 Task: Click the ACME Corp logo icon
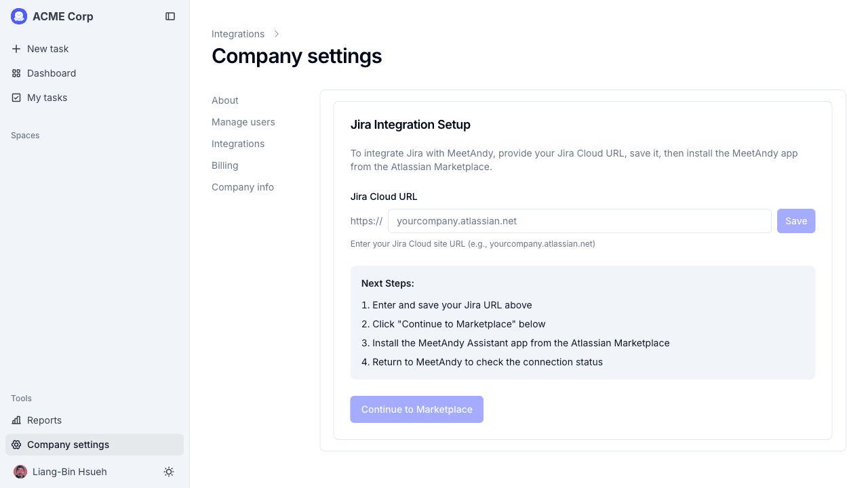19,16
